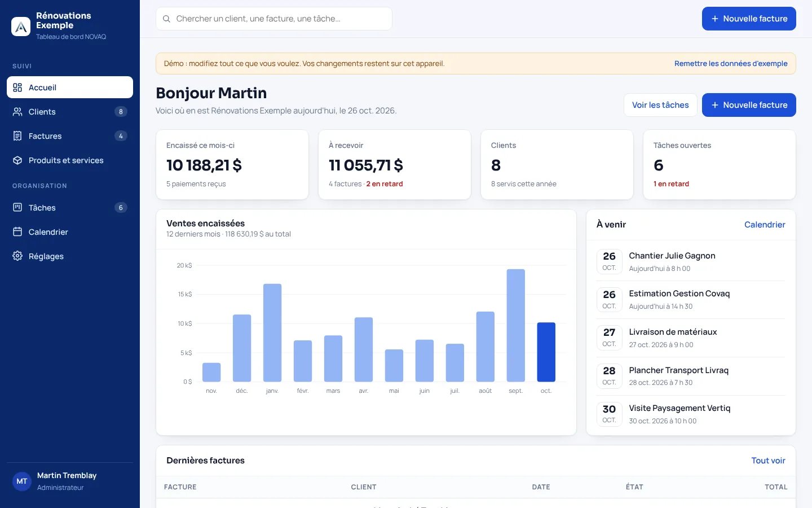Open Factures from the sidebar
This screenshot has height=508, width=812.
pyautogui.click(x=70, y=136)
